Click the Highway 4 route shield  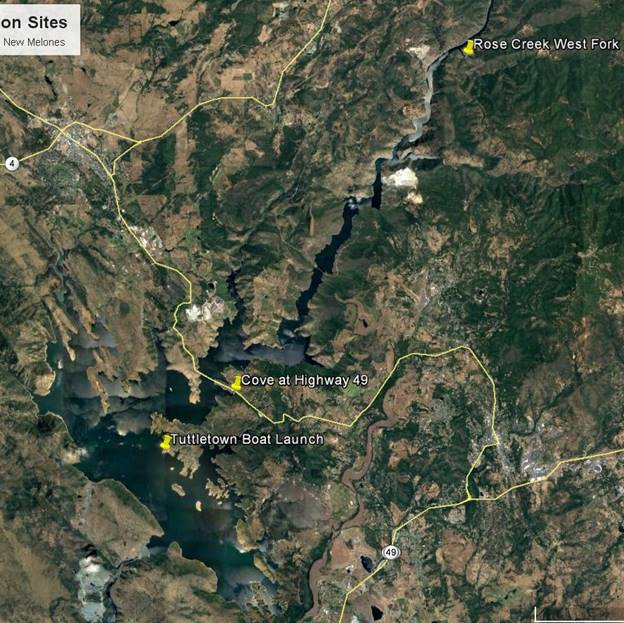12,164
